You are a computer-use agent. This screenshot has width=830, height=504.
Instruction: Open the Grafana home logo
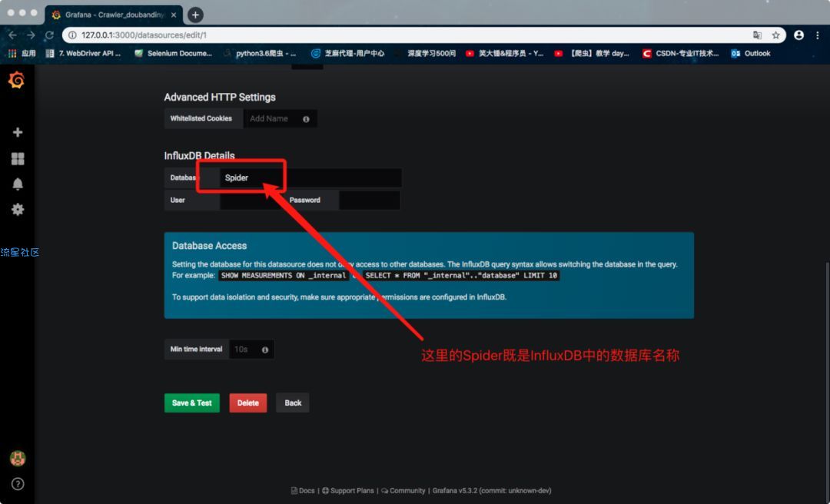point(17,81)
